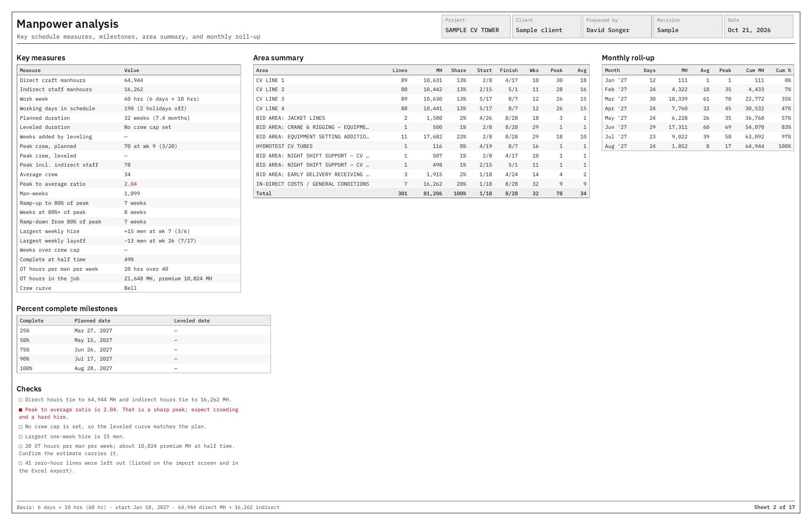This screenshot has height=525, width=812.
Task: Click the EARLY DELIVERY RECEIVING row
Action: pyautogui.click(x=421, y=174)
